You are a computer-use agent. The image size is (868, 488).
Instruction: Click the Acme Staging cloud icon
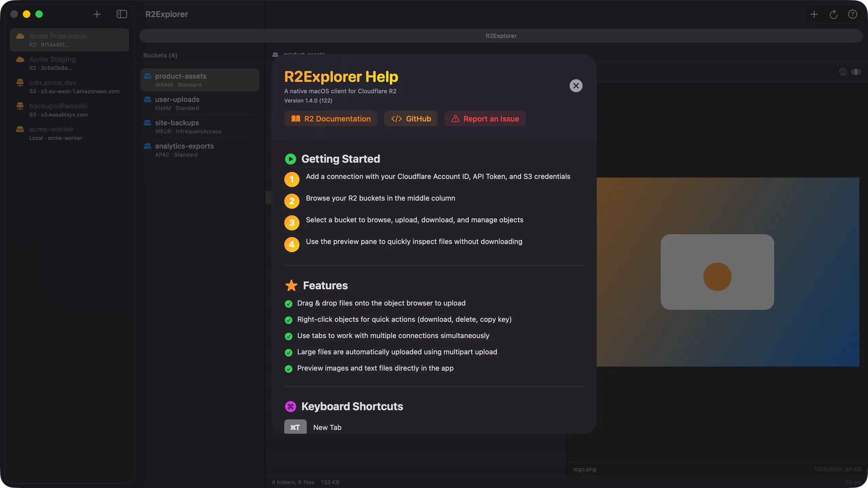20,59
